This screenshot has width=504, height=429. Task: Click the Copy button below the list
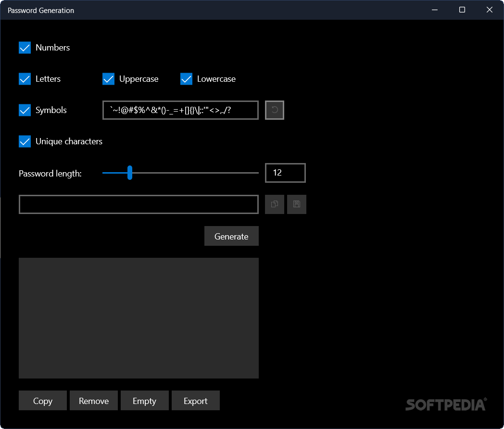pyautogui.click(x=43, y=401)
